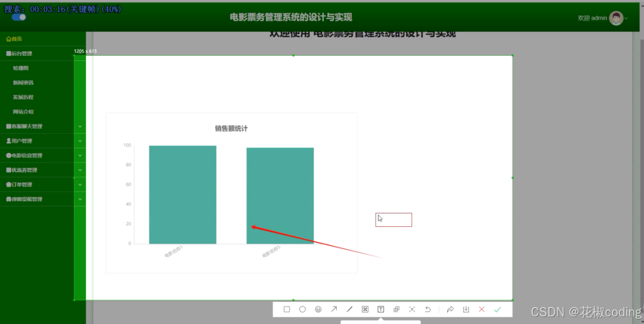
Task: Click the 电影名称1 bar in the chart
Action: coord(182,195)
